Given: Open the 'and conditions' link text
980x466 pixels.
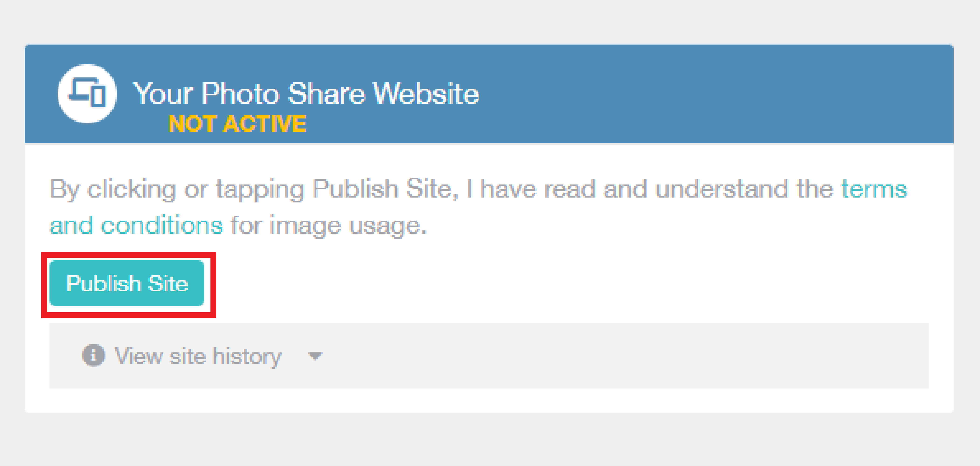Looking at the screenshot, I should 136,225.
